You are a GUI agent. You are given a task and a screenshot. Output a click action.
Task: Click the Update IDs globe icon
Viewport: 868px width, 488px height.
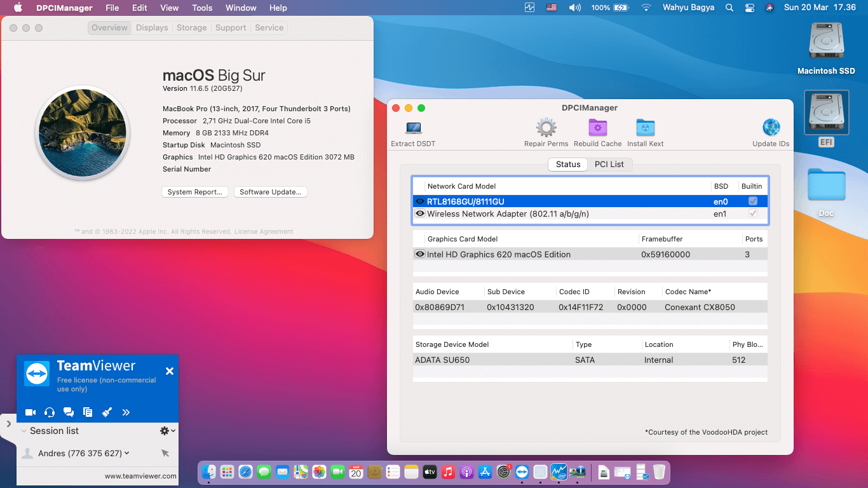pos(770,128)
